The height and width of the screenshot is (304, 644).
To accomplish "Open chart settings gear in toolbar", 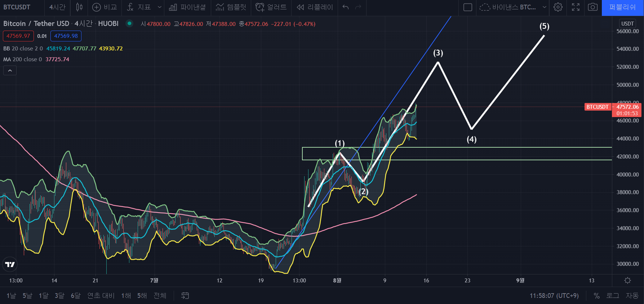I will pyautogui.click(x=558, y=7).
